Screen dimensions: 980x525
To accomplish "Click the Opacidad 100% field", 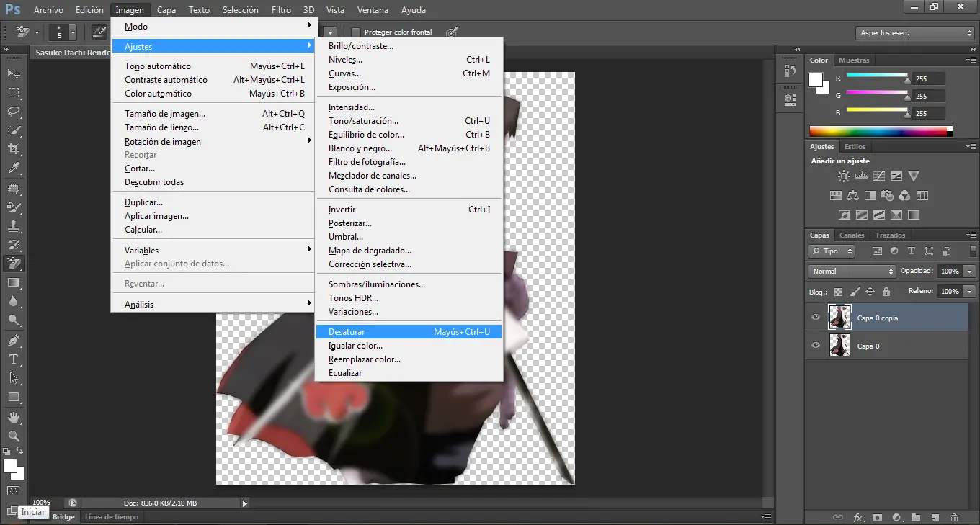I will (949, 272).
